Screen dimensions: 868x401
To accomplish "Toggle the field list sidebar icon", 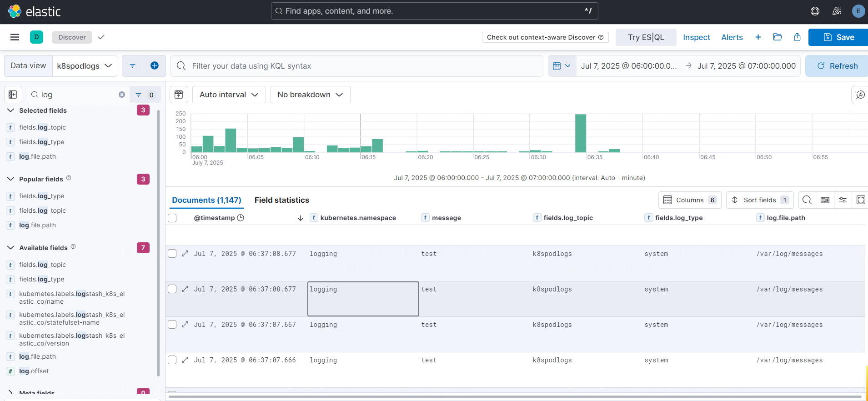I will click(13, 95).
